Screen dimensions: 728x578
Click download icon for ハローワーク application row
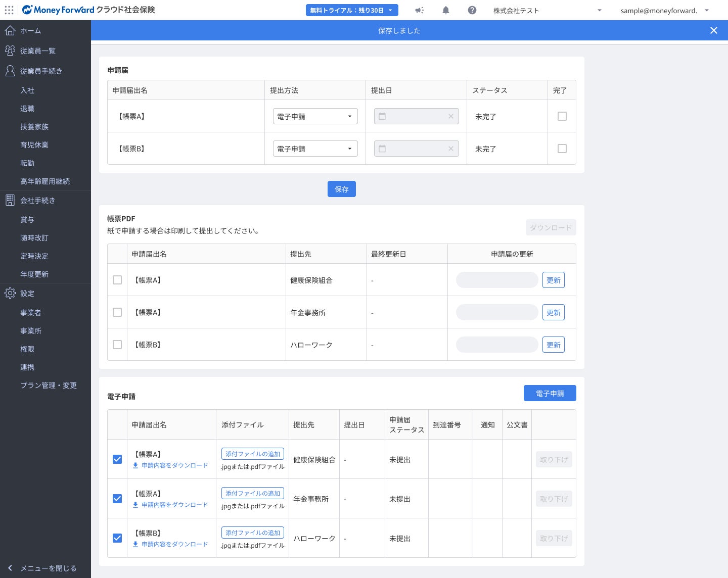(135, 544)
